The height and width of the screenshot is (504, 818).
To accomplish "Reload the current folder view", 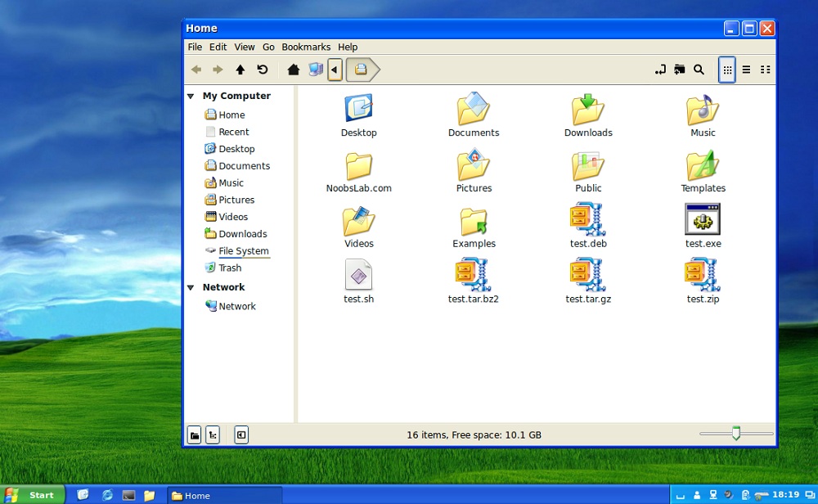I will 262,70.
